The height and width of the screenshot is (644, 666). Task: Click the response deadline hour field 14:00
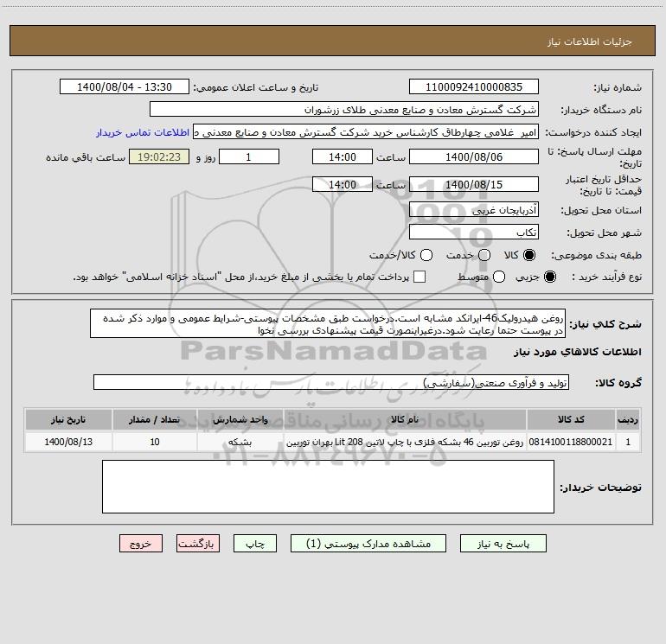(x=343, y=156)
